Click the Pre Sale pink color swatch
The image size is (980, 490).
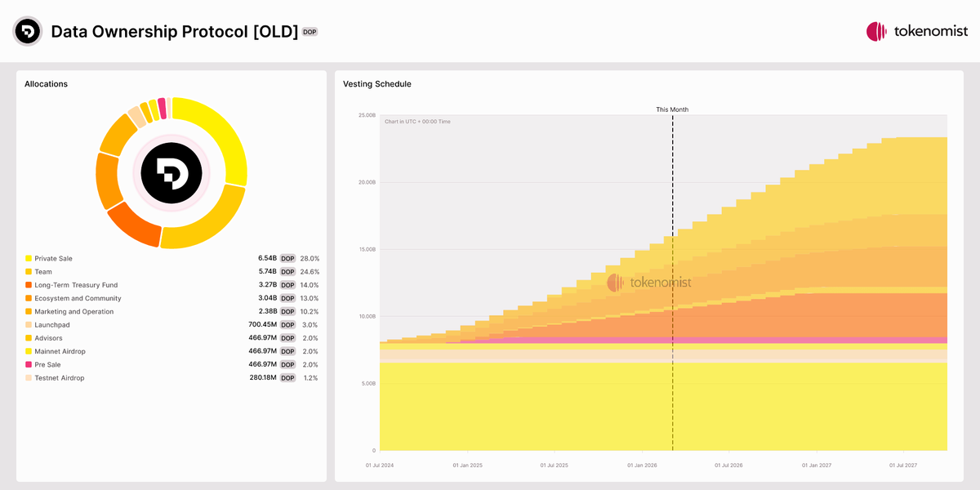click(x=28, y=364)
